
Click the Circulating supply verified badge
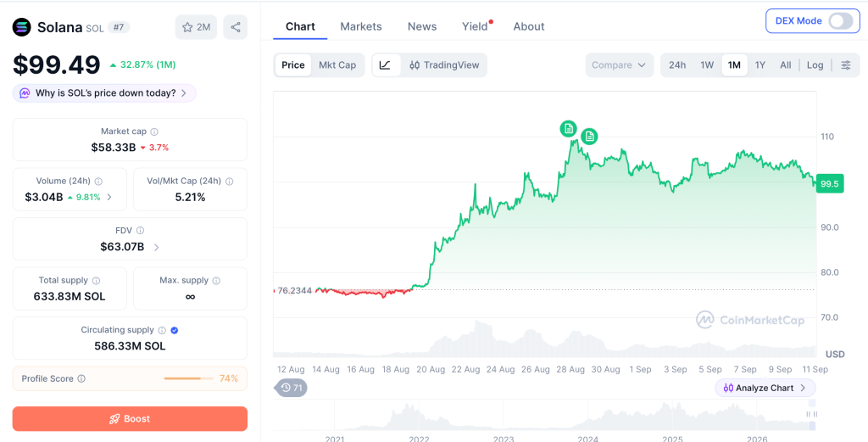tap(175, 330)
